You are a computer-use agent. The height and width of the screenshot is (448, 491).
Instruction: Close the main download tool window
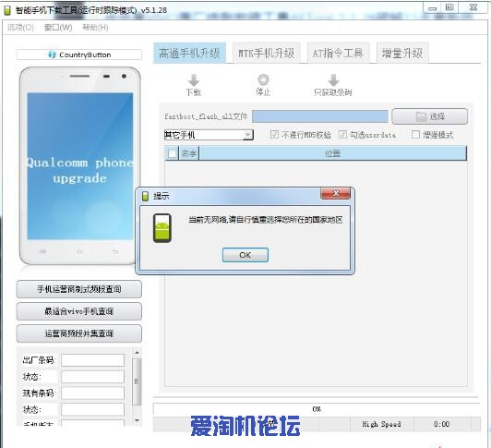(x=473, y=7)
